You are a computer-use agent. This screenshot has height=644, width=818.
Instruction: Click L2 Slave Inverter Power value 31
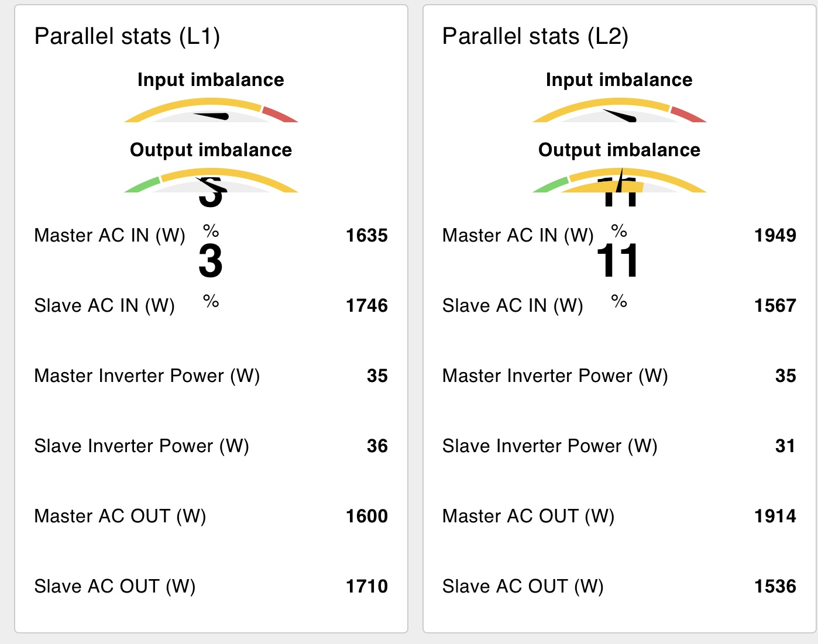point(786,446)
